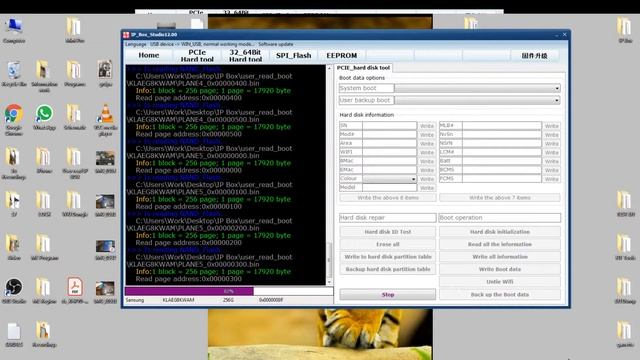Click the Write button beside Colour dropdown

click(x=427, y=179)
